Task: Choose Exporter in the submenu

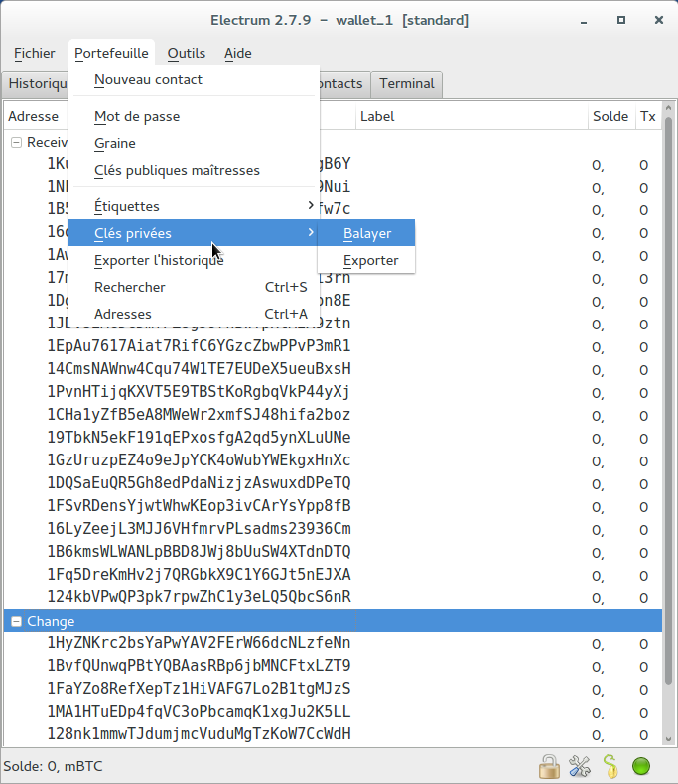Action: coord(366,260)
